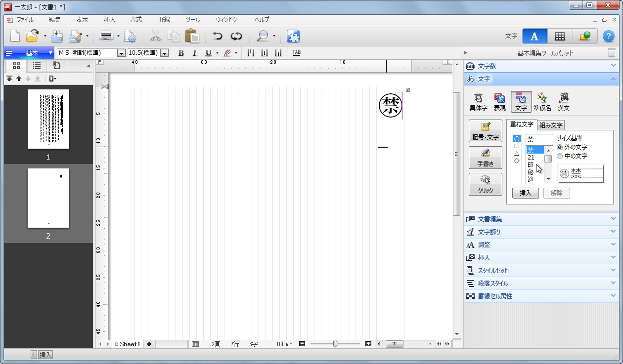Select 外の文字 size basis option
This screenshot has width=623, height=364.
click(x=572, y=147)
